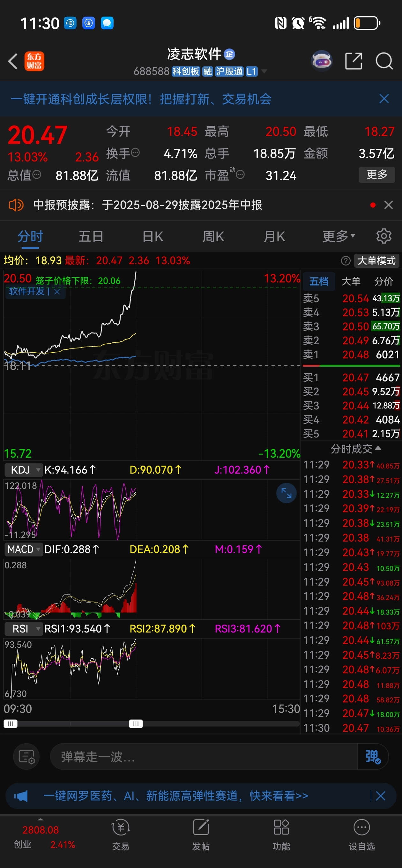402x868 pixels.
Task: Change the KDJ indicator dropdown
Action: [x=23, y=470]
